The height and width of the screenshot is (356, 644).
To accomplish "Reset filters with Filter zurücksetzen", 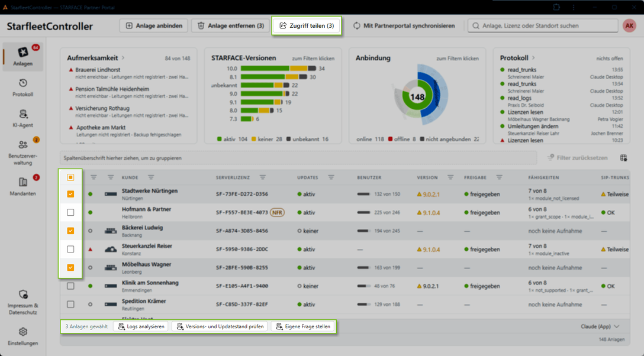I will (578, 158).
